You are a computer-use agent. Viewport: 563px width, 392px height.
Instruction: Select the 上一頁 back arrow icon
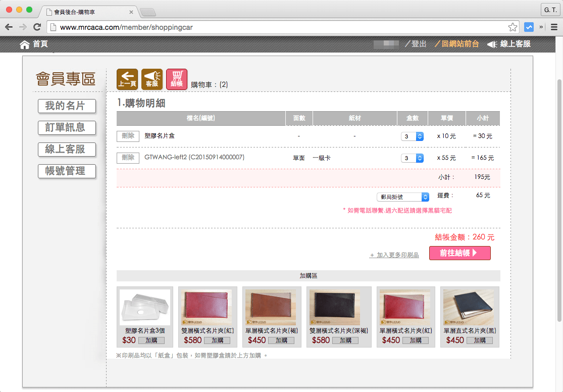pos(128,79)
